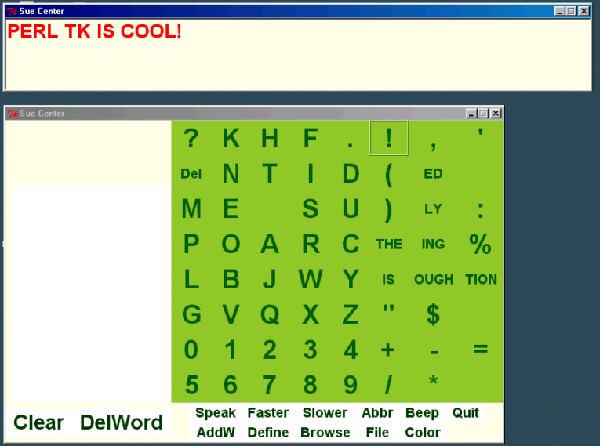Screen dimensions: 600x446
Task: Click Speak to read the text aloud
Action: click(x=215, y=413)
